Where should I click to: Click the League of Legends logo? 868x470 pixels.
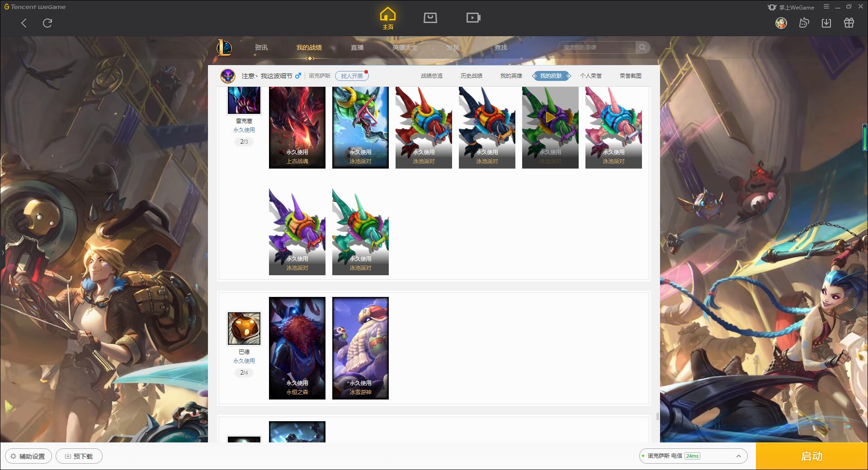(x=225, y=47)
